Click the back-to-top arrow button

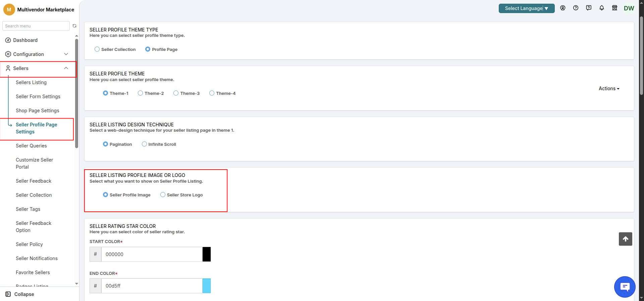click(x=626, y=239)
